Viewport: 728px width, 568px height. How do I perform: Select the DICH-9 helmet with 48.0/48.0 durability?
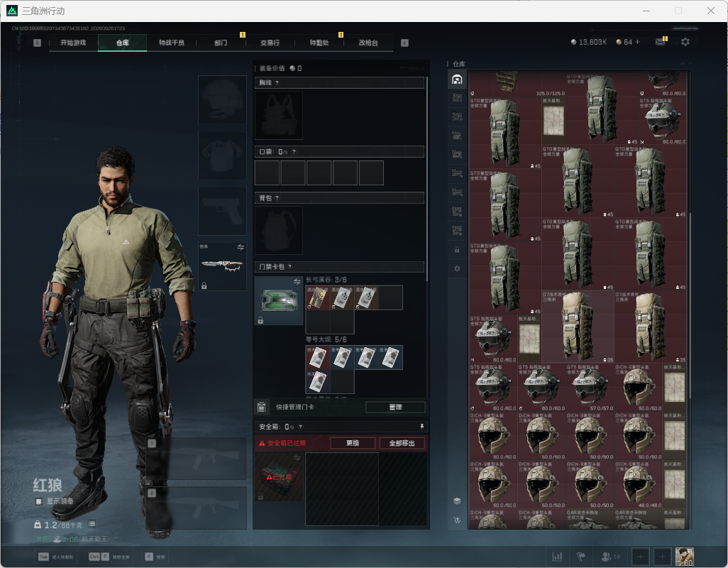coord(639,484)
